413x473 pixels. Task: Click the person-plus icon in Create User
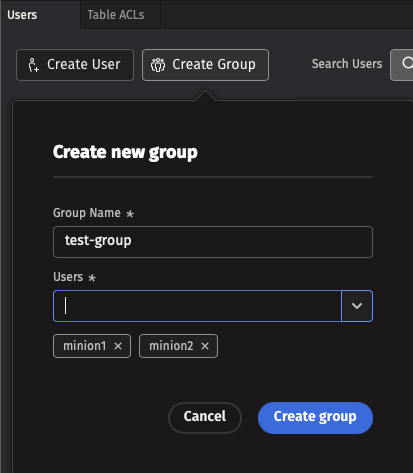33,65
